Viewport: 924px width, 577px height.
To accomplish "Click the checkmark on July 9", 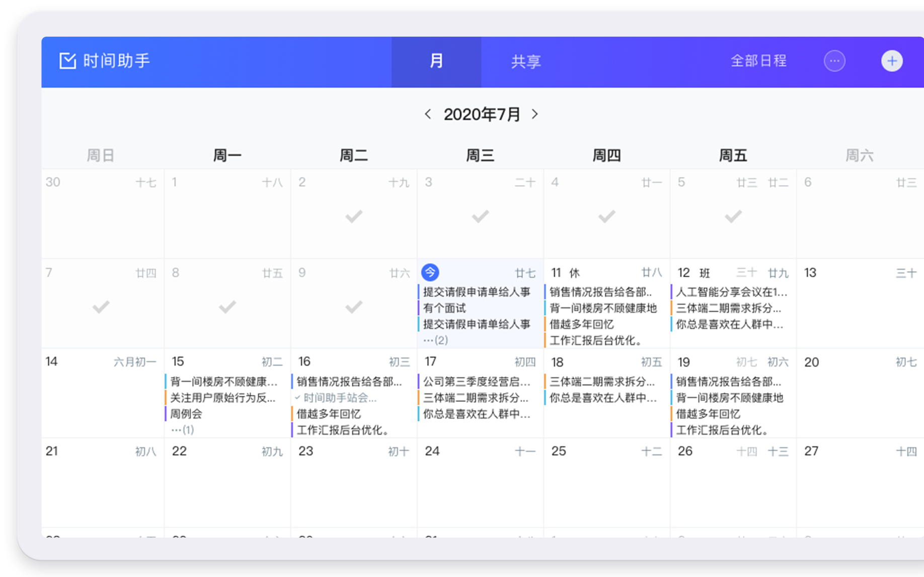I will click(354, 306).
